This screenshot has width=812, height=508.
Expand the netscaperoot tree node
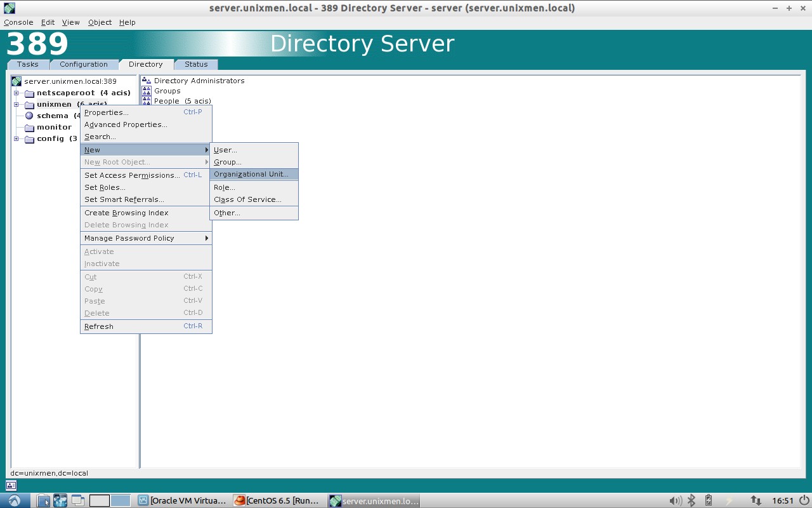point(16,93)
